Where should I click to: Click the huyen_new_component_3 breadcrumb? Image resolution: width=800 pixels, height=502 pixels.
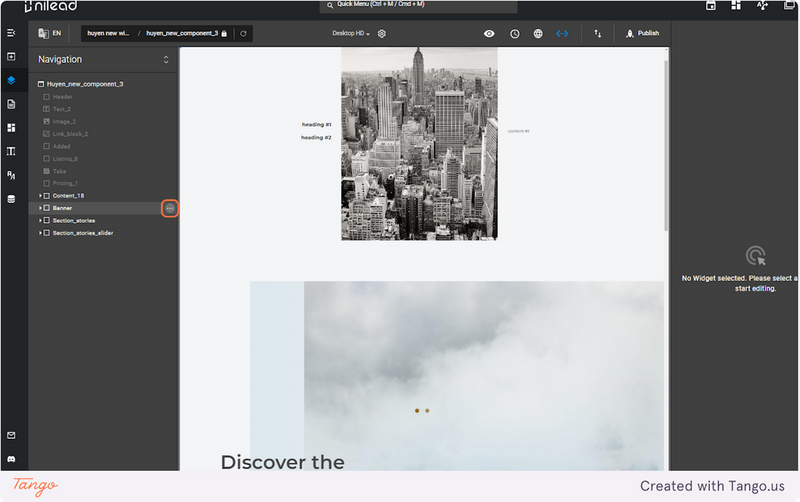[182, 33]
